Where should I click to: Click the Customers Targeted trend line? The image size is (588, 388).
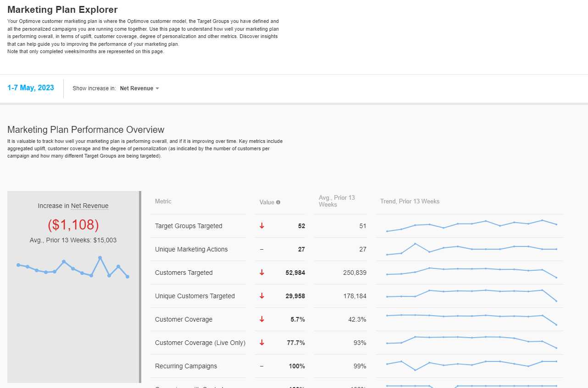472,273
